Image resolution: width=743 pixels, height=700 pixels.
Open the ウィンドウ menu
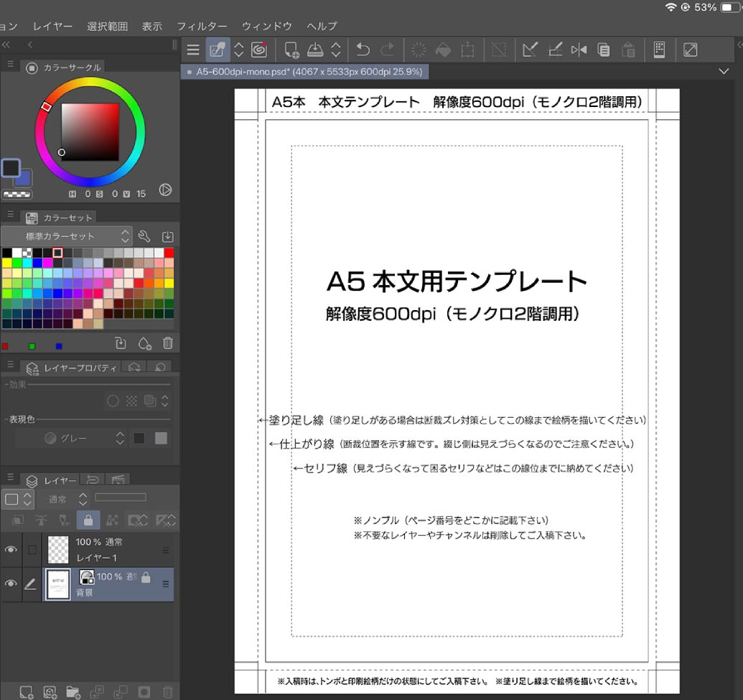(x=266, y=26)
